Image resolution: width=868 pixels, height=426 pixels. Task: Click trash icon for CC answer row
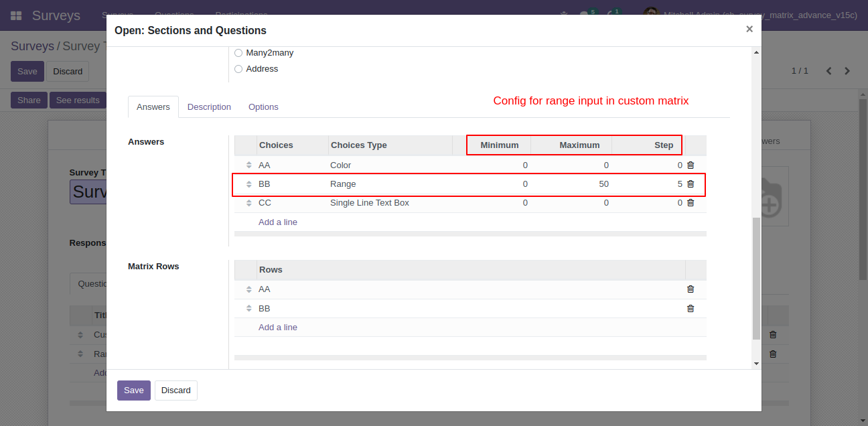(691, 202)
